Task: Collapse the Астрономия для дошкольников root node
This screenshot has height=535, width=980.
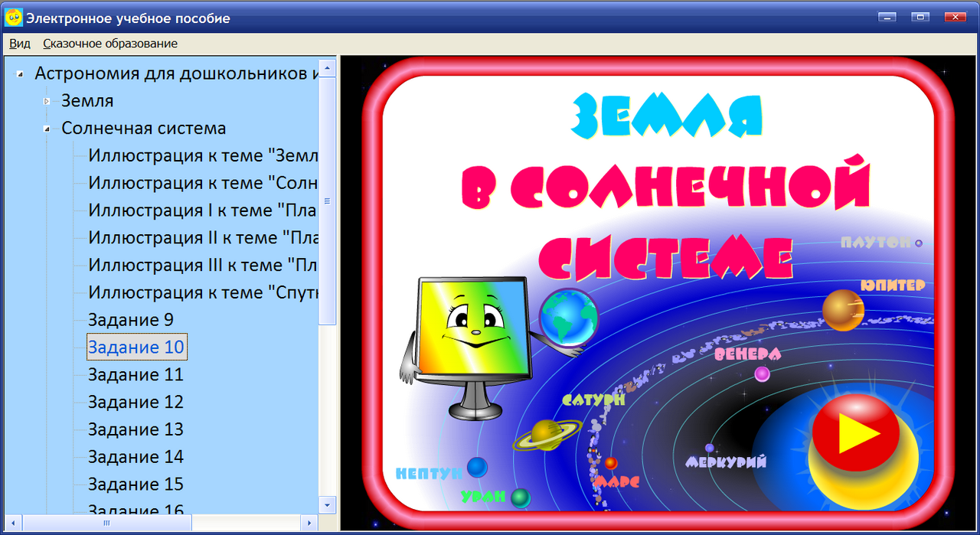Action: click(x=21, y=73)
